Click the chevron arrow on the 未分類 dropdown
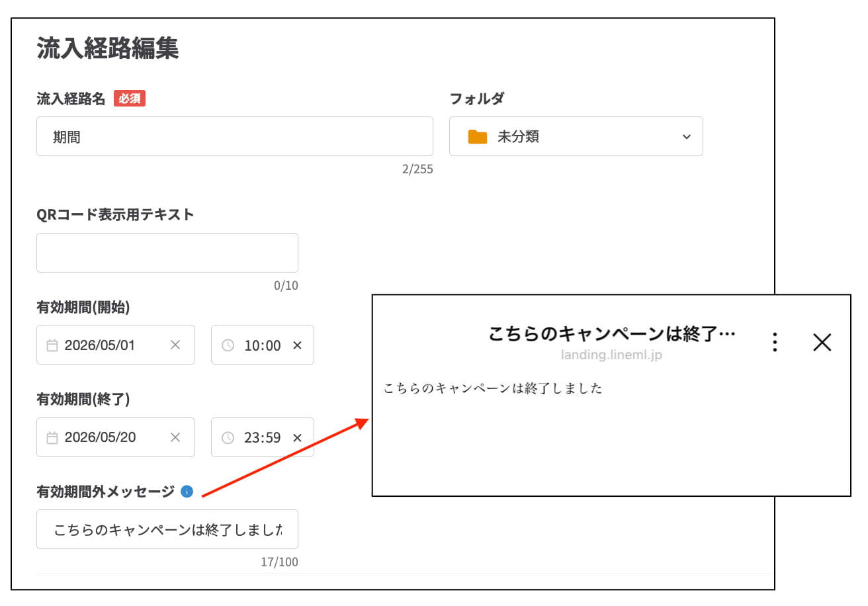868x606 pixels. pyautogui.click(x=686, y=137)
